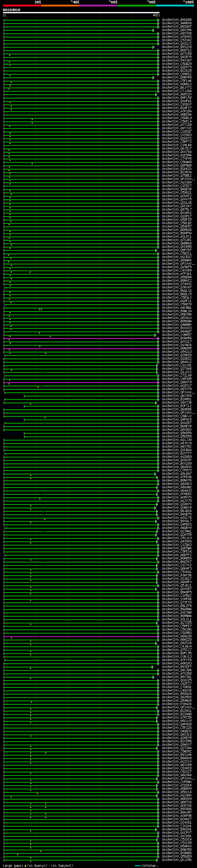This screenshot has height=868, width=197.
Task: Select hit label UniRef100_O80738
Action: (x=177, y=403)
